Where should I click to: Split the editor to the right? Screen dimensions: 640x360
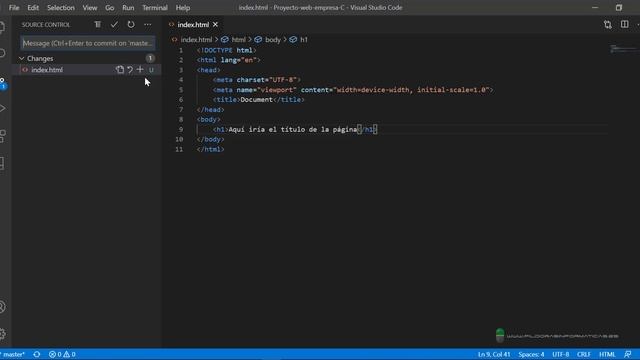click(x=624, y=24)
